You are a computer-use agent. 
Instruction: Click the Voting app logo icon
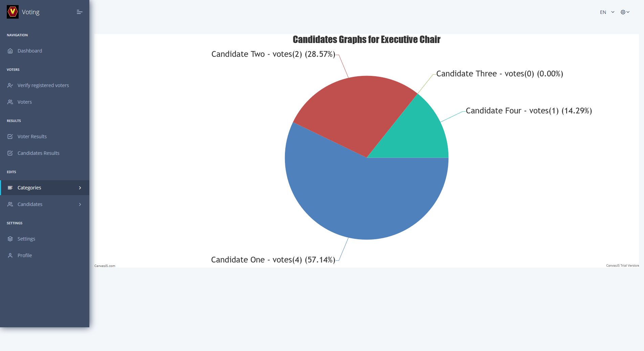pos(13,12)
